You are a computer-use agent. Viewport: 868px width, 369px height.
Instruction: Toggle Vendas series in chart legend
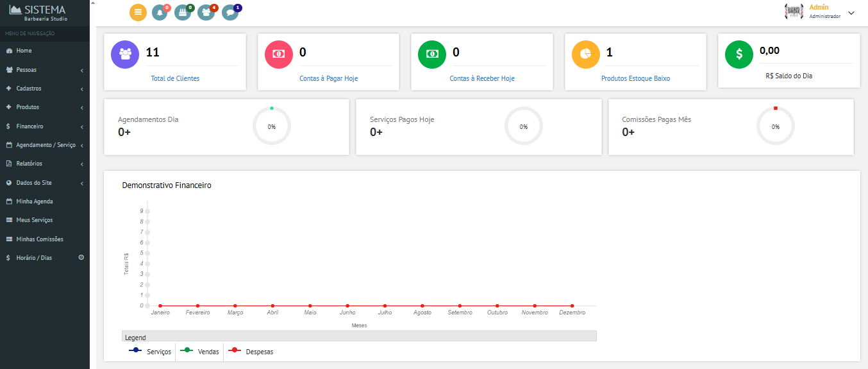200,352
